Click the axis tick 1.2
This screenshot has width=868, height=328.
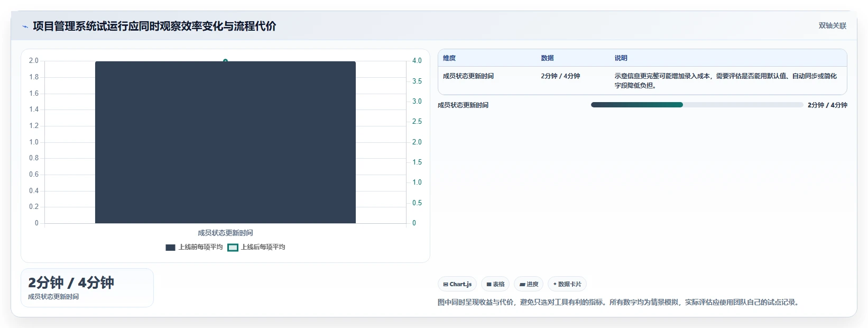(x=34, y=126)
